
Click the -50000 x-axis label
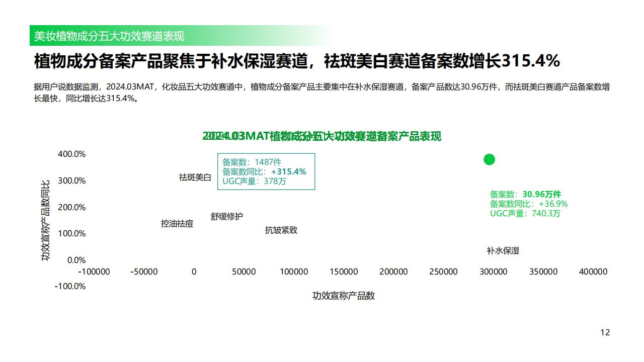click(x=144, y=271)
